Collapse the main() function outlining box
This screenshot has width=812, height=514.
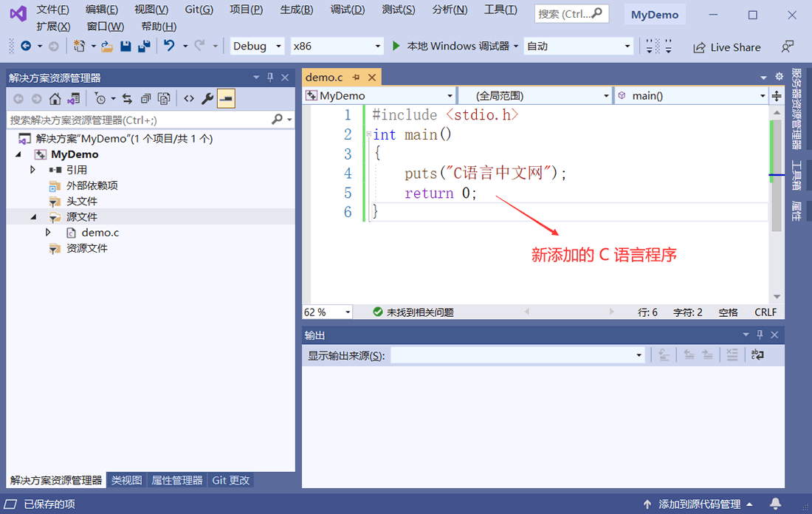[x=368, y=134]
